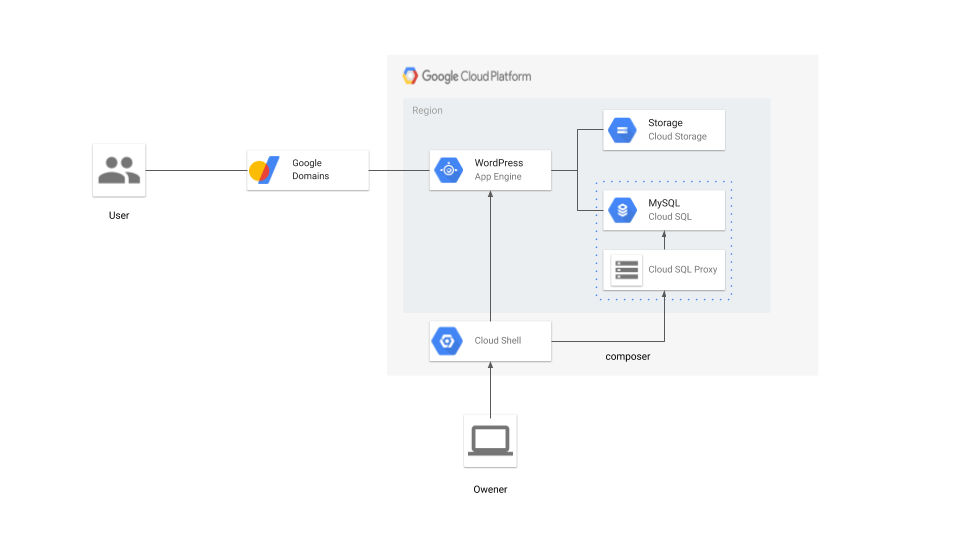Select the "Cloud Storage" subtitle
The width and height of the screenshot is (960, 540).
tap(677, 137)
